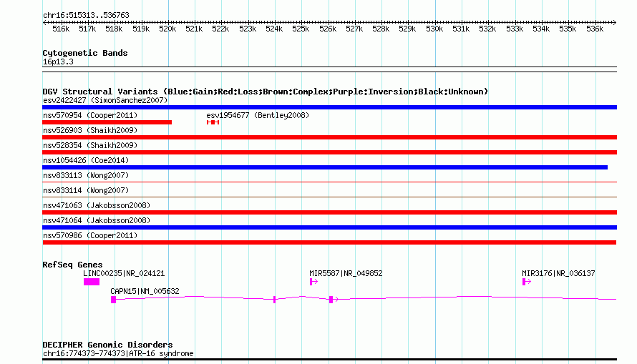Click the DECIPHER Genomic Disorders track title

pyautogui.click(x=107, y=345)
